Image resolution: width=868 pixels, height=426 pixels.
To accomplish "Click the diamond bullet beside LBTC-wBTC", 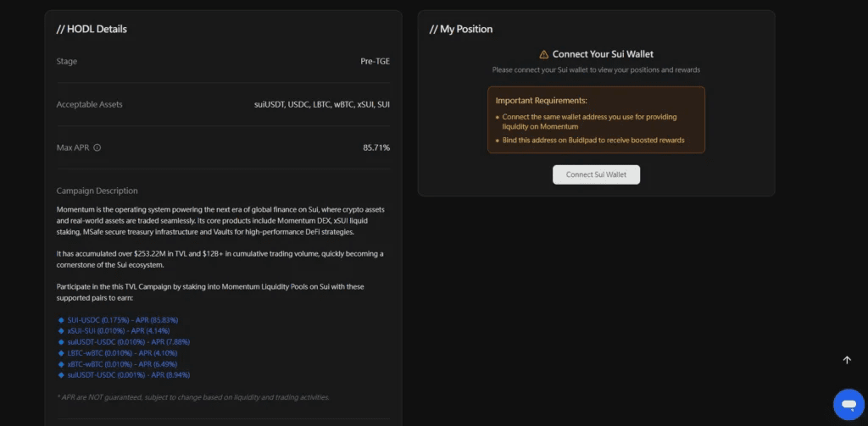I will [x=61, y=352].
